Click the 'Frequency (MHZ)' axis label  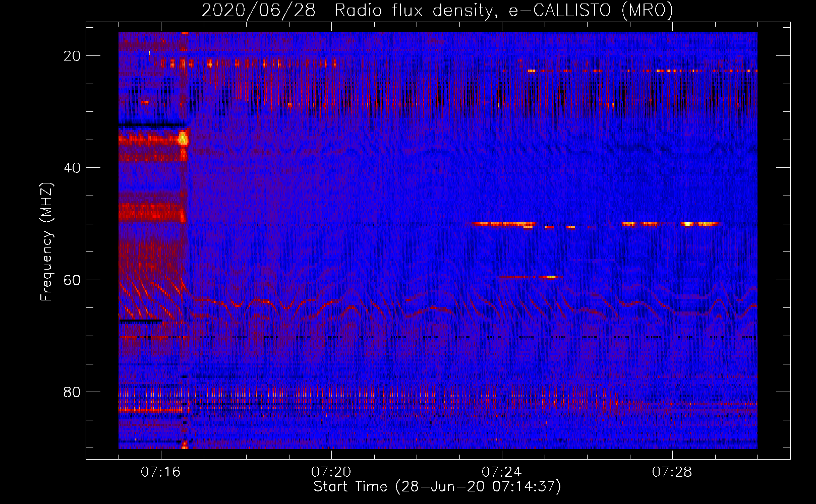coord(46,242)
